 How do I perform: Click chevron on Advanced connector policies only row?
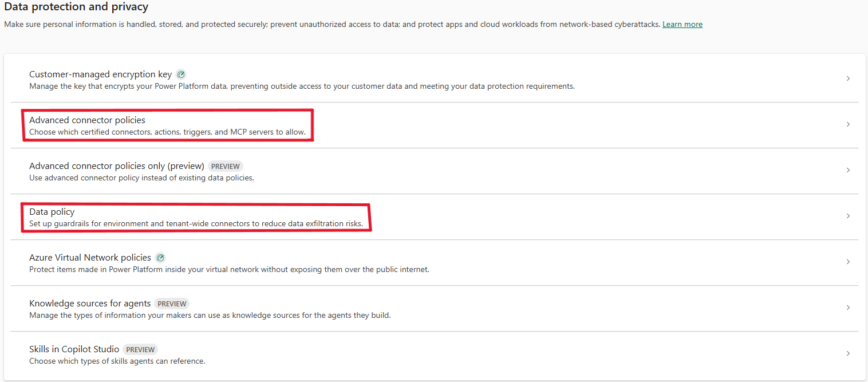[848, 170]
